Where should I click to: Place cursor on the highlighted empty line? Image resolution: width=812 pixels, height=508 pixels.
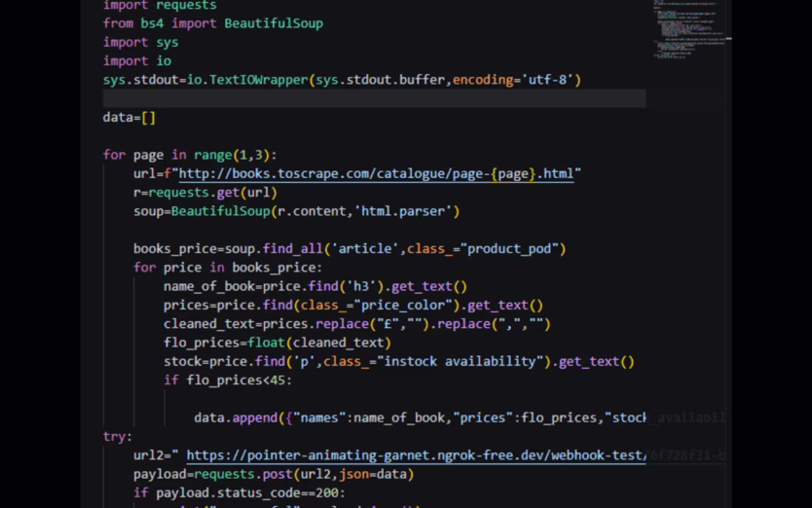tap(374, 98)
